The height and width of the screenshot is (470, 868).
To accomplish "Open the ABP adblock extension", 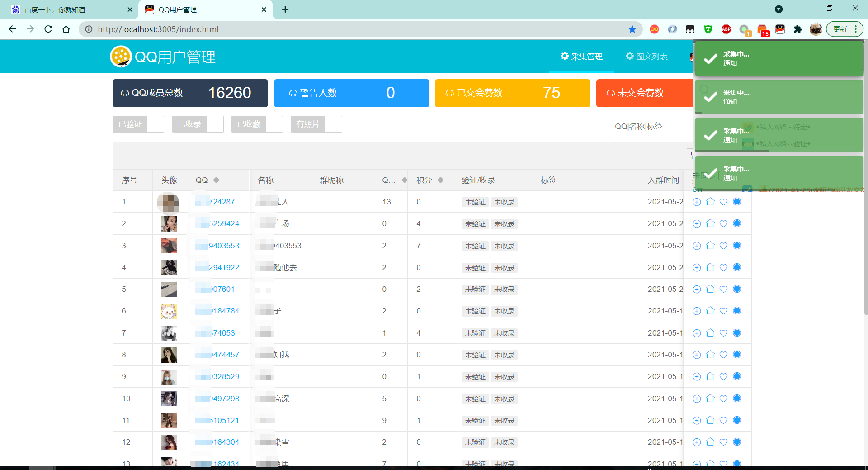I will click(726, 29).
